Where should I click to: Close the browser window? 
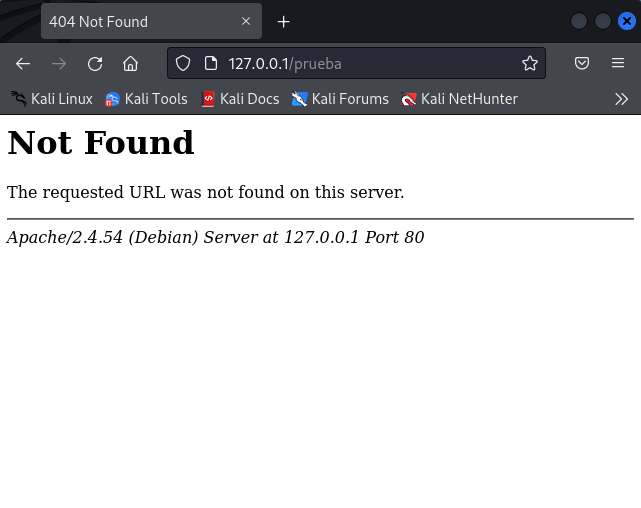click(627, 21)
